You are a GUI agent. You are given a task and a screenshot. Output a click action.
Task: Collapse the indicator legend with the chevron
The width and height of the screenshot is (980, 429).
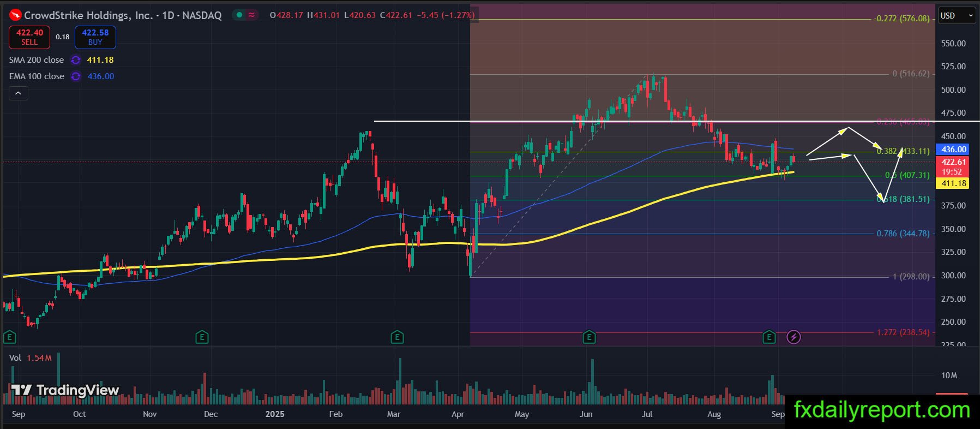18,93
